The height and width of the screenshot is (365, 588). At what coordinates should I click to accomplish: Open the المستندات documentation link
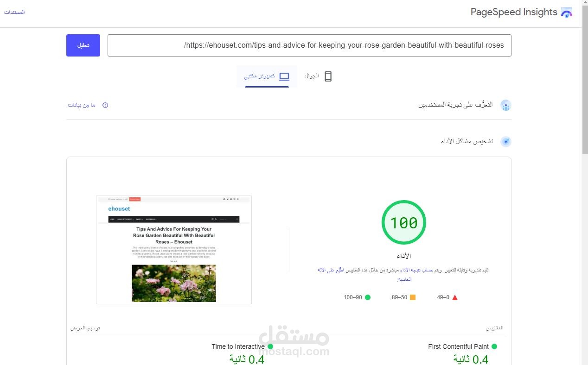[x=14, y=12]
